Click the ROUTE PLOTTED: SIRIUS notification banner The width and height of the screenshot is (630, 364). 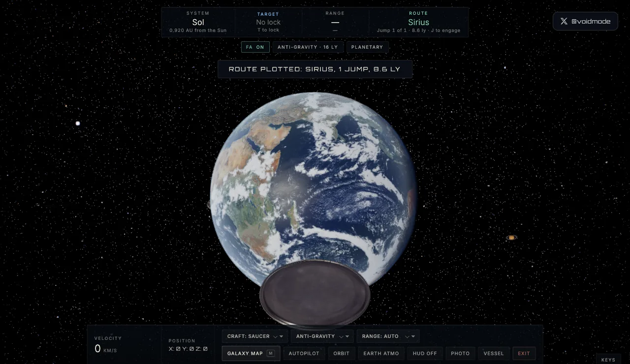pyautogui.click(x=315, y=69)
